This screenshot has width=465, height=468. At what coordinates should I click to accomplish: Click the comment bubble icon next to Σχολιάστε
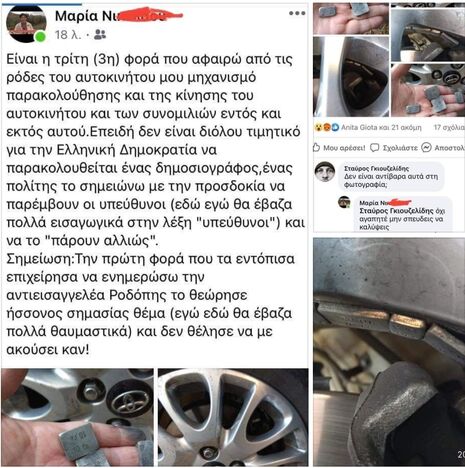point(375,148)
